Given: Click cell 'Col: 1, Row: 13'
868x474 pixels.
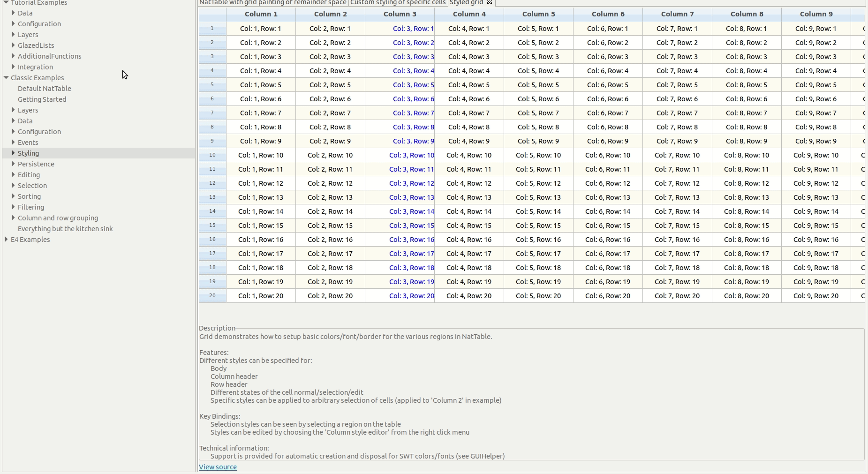Looking at the screenshot, I should click(261, 197).
